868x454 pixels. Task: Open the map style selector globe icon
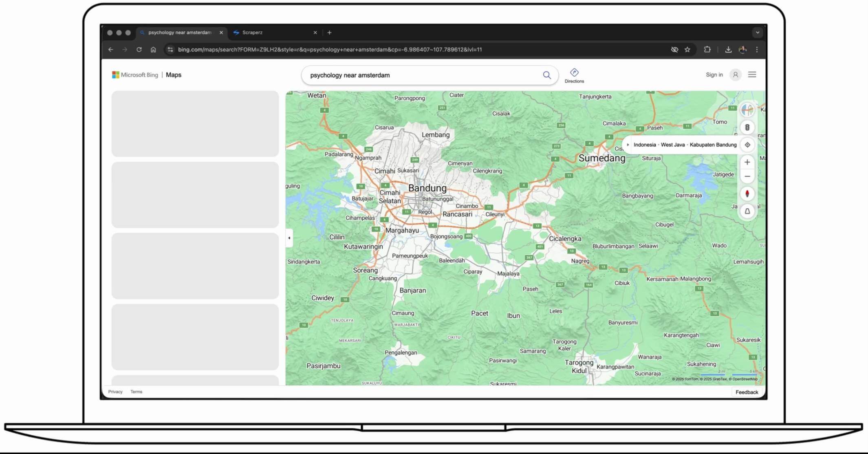[747, 109]
